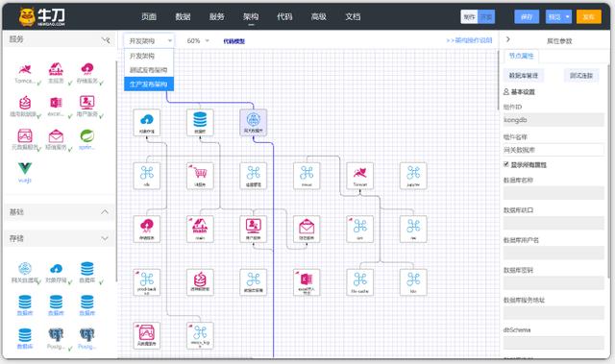
Task: Open the 高级 top menu
Action: 318,17
